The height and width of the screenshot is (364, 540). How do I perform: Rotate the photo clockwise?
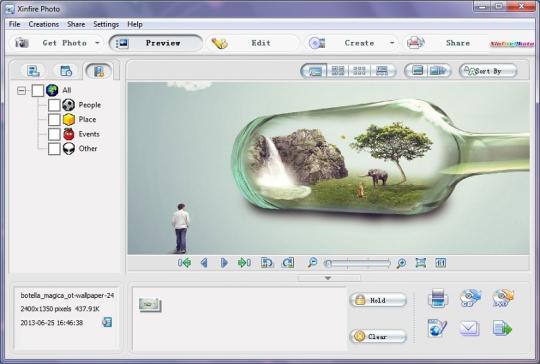[x=288, y=263]
